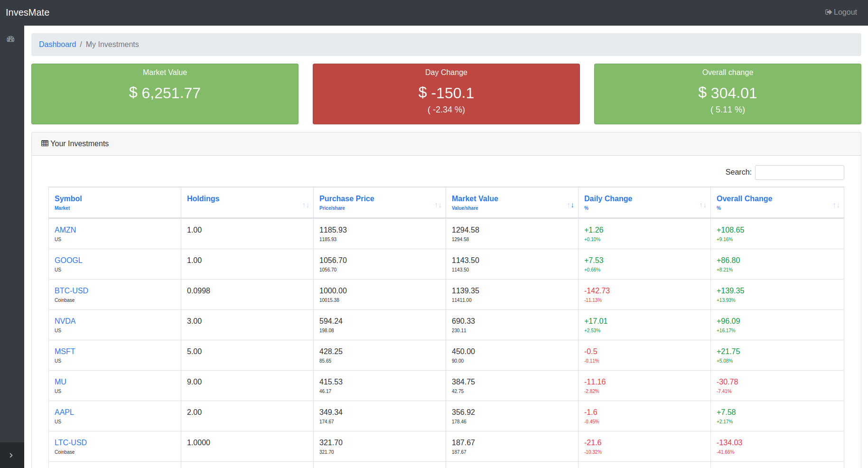The height and width of the screenshot is (468, 868).
Task: Open the MU symbol link
Action: (60, 382)
